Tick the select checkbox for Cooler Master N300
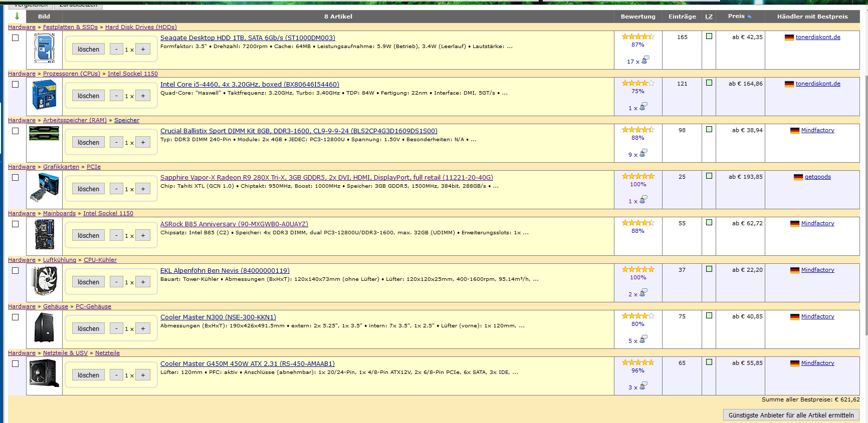Image resolution: width=868 pixels, height=423 pixels. click(16, 317)
